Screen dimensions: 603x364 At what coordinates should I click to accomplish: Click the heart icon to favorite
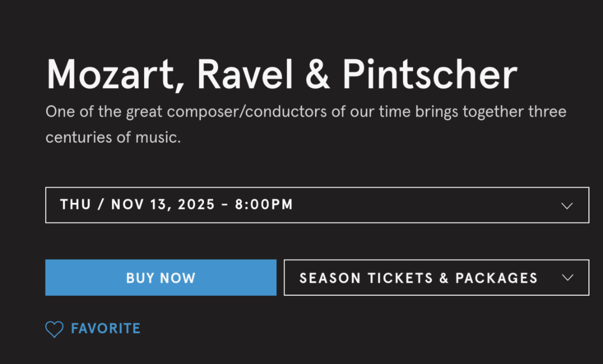pyautogui.click(x=54, y=329)
